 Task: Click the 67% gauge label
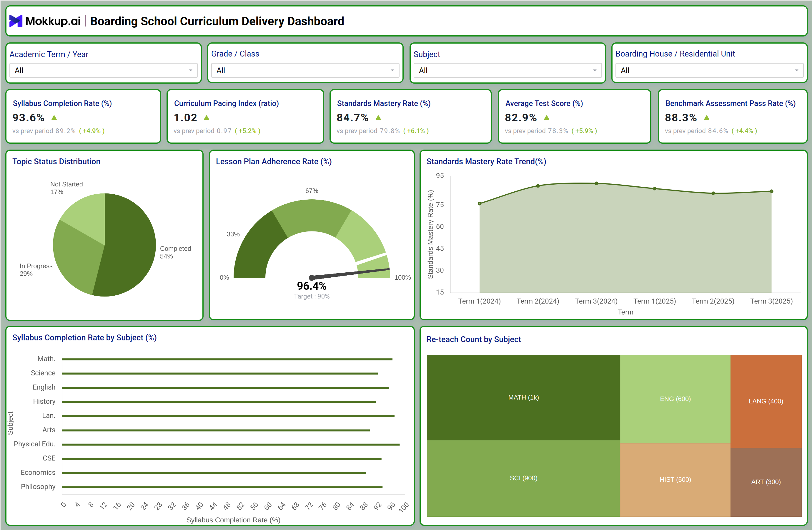tap(312, 191)
